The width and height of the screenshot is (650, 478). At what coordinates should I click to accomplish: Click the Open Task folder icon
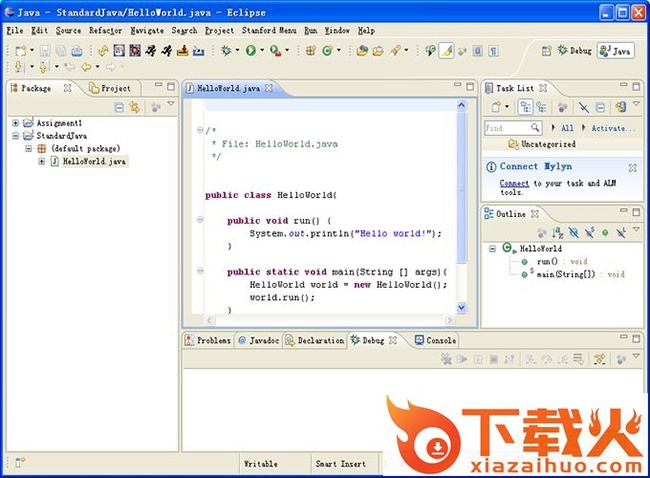[378, 51]
